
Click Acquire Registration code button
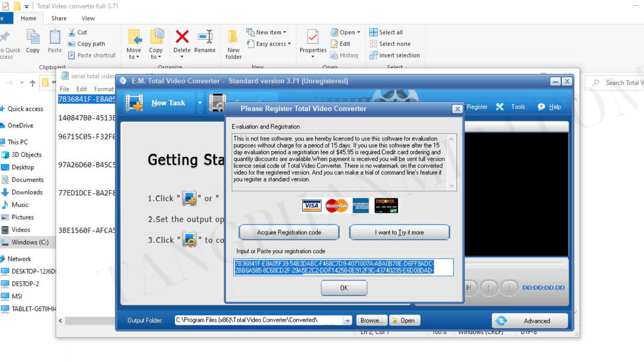tap(289, 232)
